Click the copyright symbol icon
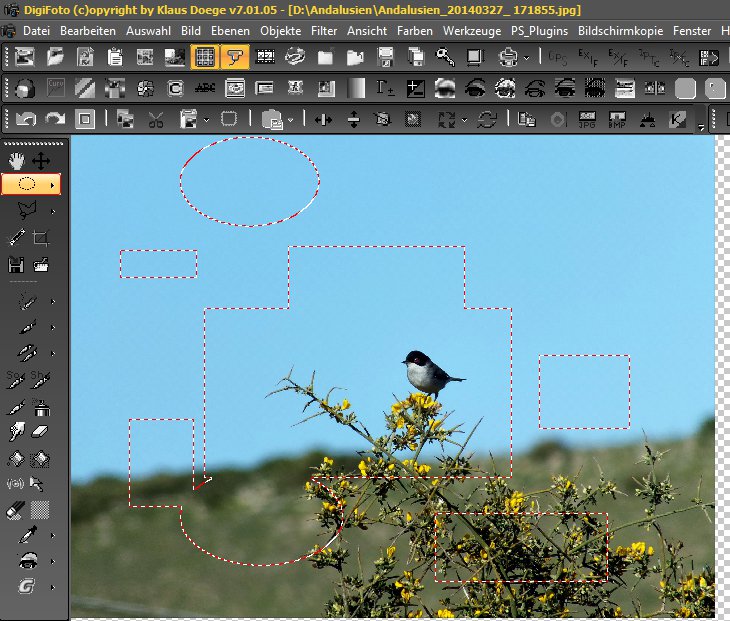 (x=175, y=89)
